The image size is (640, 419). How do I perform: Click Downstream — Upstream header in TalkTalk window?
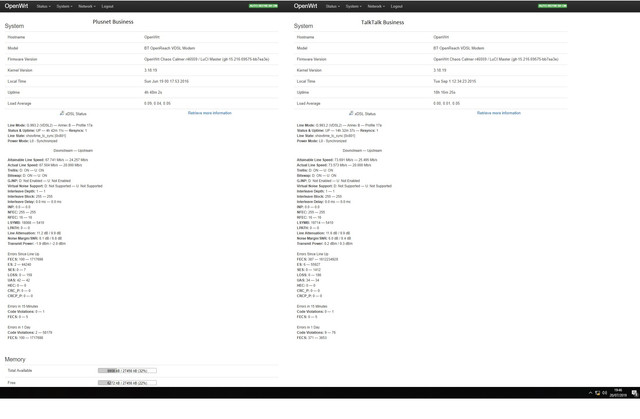click(362, 151)
